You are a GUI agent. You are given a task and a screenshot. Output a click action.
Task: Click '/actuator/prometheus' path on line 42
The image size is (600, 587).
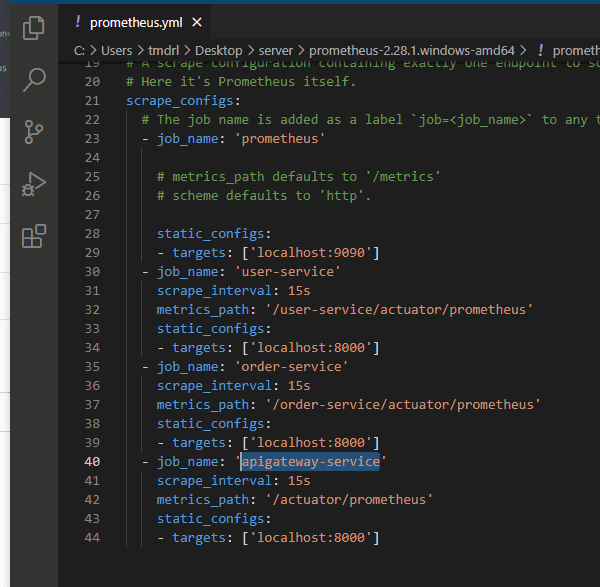(349, 499)
